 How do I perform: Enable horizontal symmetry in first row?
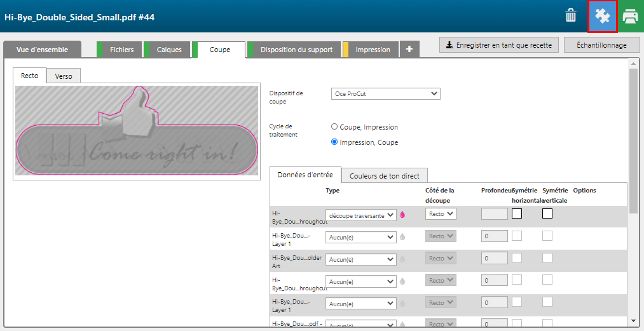tap(517, 214)
